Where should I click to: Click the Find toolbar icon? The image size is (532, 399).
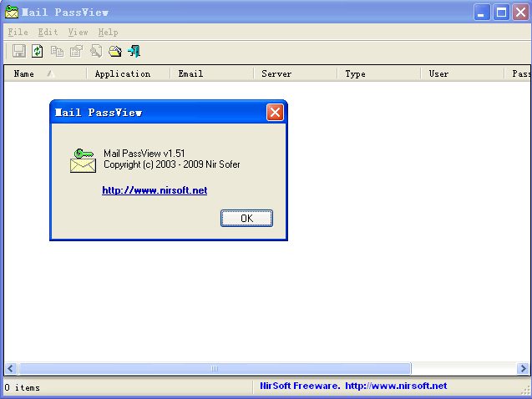tap(96, 52)
